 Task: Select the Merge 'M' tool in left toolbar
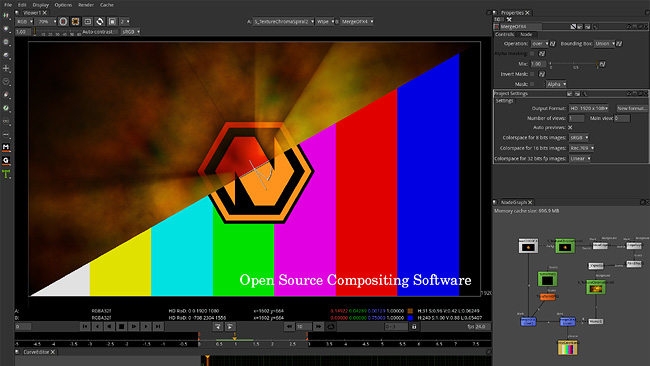pyautogui.click(x=6, y=147)
